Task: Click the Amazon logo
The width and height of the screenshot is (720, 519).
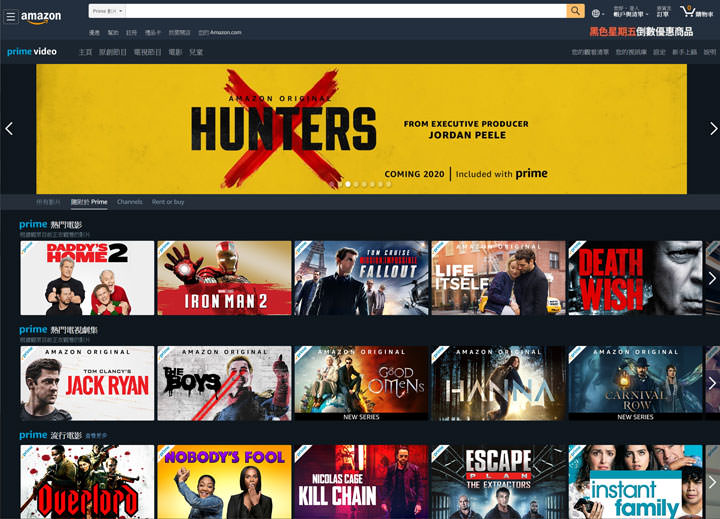Action: pyautogui.click(x=41, y=16)
